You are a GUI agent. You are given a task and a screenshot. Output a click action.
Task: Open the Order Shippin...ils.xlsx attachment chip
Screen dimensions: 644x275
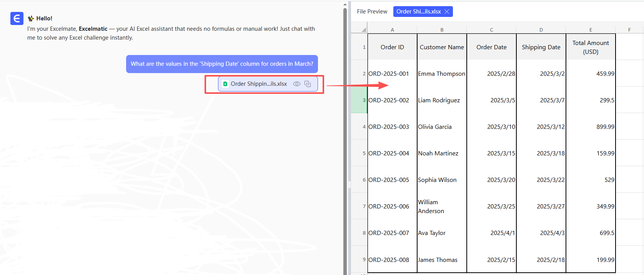[x=258, y=84]
